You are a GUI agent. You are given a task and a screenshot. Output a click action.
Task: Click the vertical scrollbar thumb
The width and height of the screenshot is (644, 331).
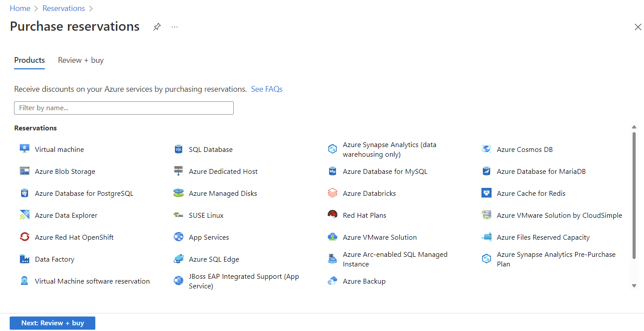pos(634,195)
